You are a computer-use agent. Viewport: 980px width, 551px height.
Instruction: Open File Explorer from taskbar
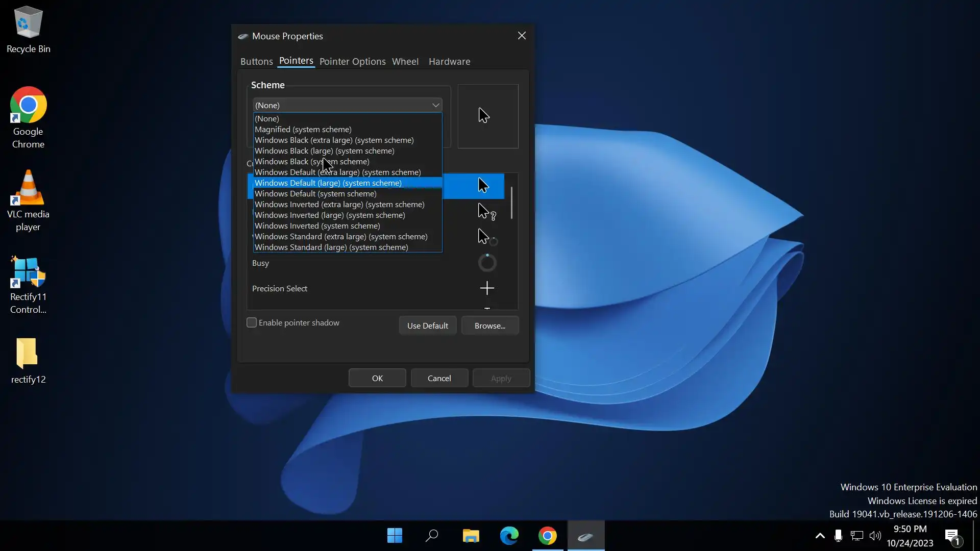(471, 536)
